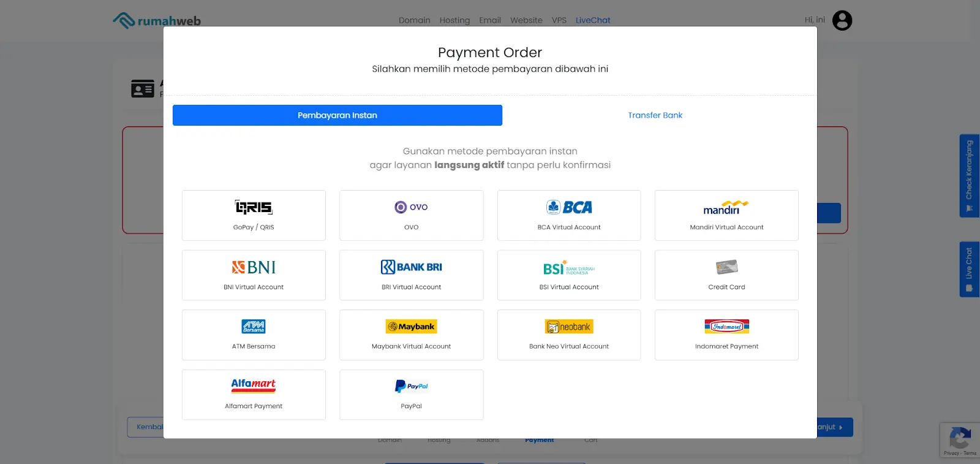
Task: Select Credit Card payment
Action: click(x=726, y=275)
